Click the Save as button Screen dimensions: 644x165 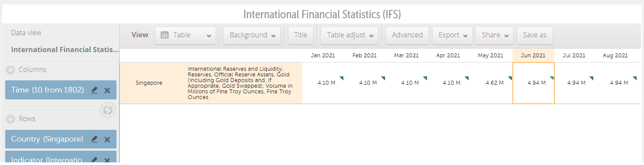tap(534, 36)
